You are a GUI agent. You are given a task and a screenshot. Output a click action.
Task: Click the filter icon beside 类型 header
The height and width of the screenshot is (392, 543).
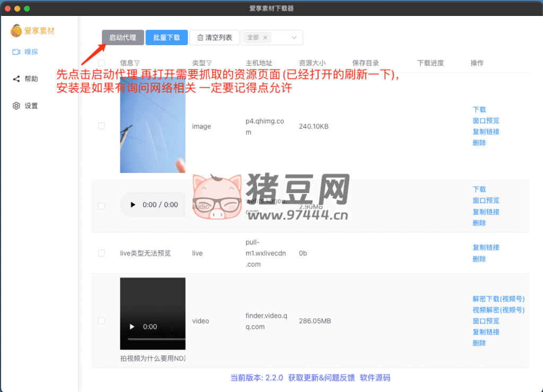click(209, 63)
